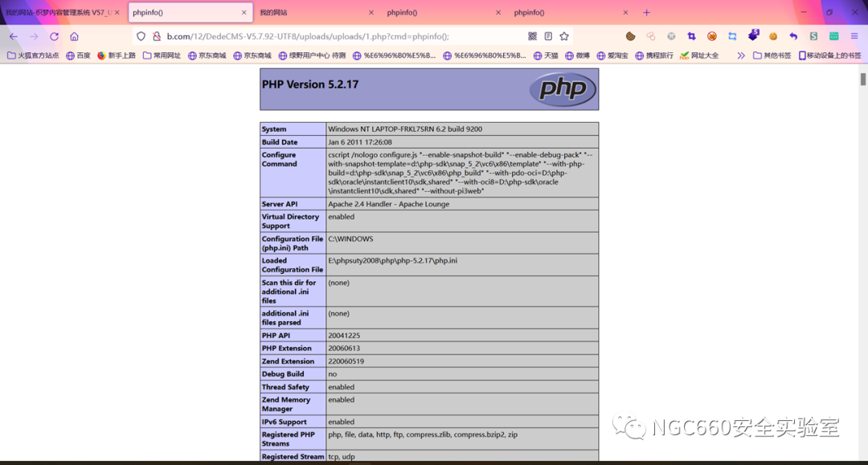Select 'Apache 2.4 Handler - Apache Lounge' value
Viewport: 868px width, 465px height.
click(x=389, y=204)
